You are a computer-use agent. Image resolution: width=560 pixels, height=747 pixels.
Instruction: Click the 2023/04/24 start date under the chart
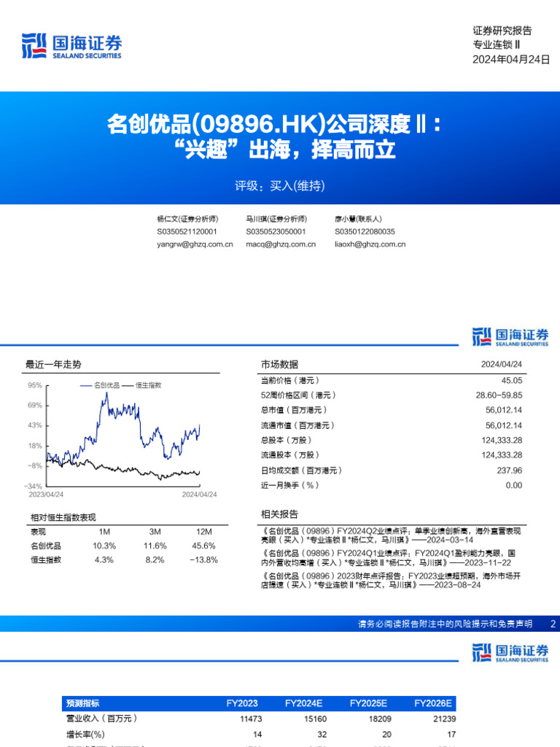pos(46,495)
